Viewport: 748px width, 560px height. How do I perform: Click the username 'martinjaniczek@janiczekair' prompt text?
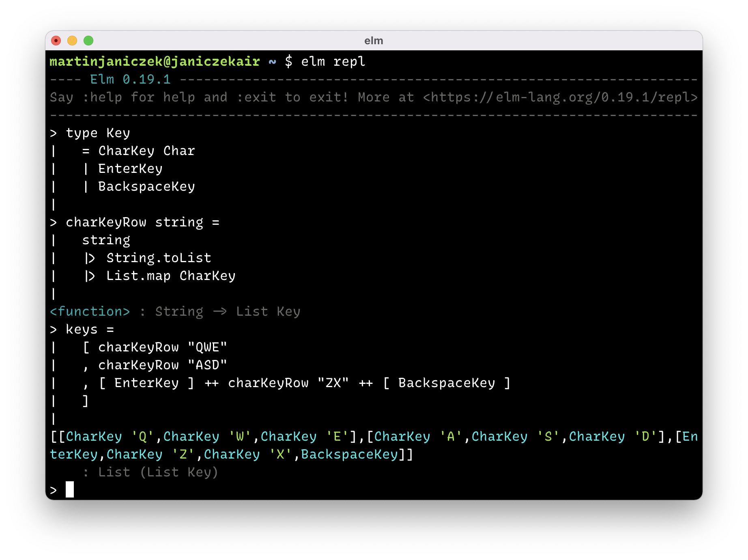[155, 62]
